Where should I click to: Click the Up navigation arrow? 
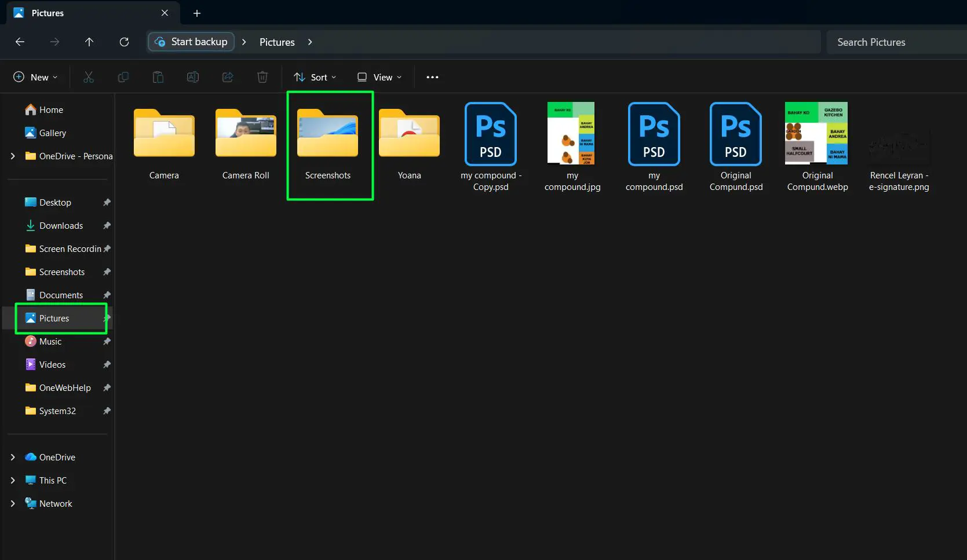pyautogui.click(x=89, y=42)
